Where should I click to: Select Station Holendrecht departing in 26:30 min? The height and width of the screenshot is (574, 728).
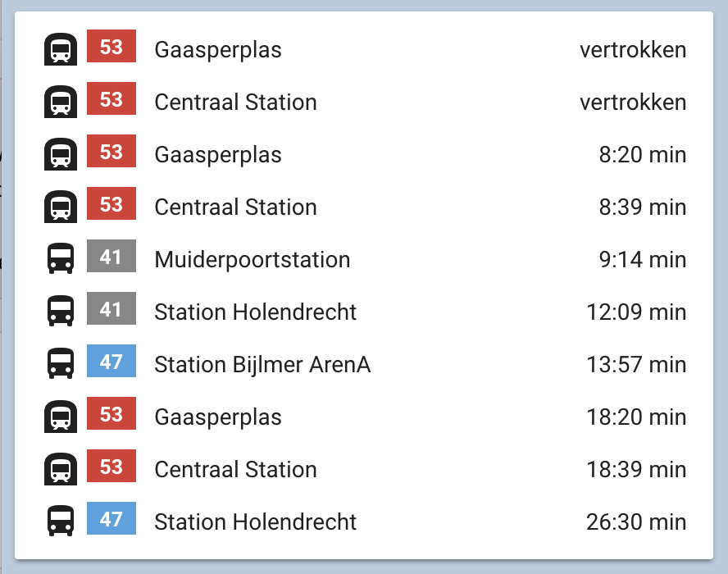pos(255,522)
